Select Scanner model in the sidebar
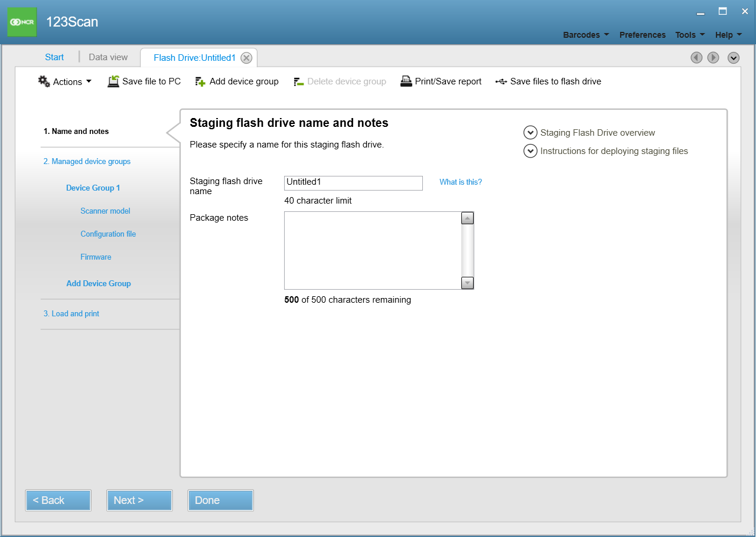The width and height of the screenshot is (756, 537). pyautogui.click(x=105, y=211)
